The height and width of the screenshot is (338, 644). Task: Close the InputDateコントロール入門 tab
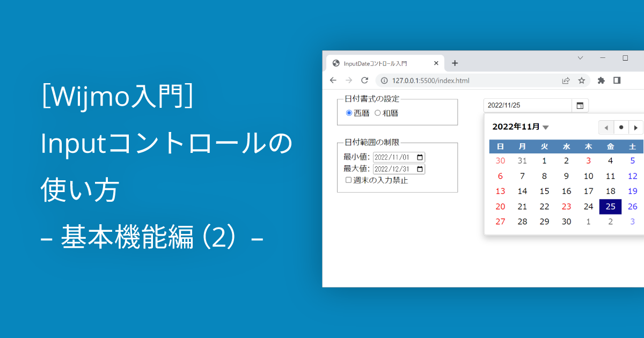[436, 63]
